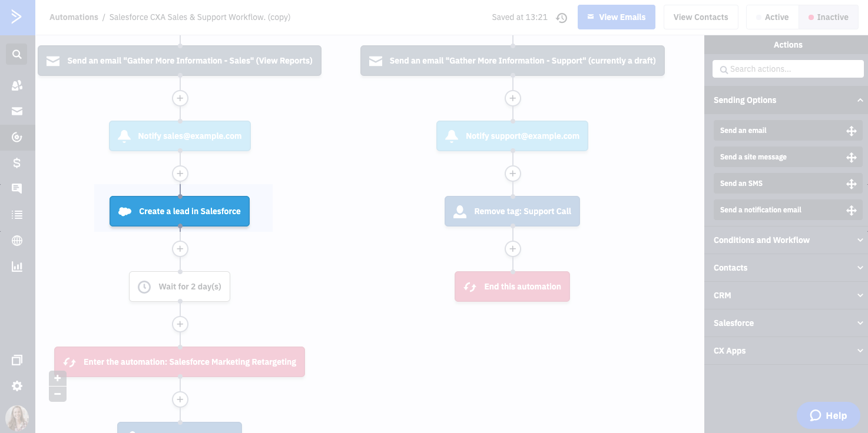Open the Create a lead in Salesforce step

point(180,211)
